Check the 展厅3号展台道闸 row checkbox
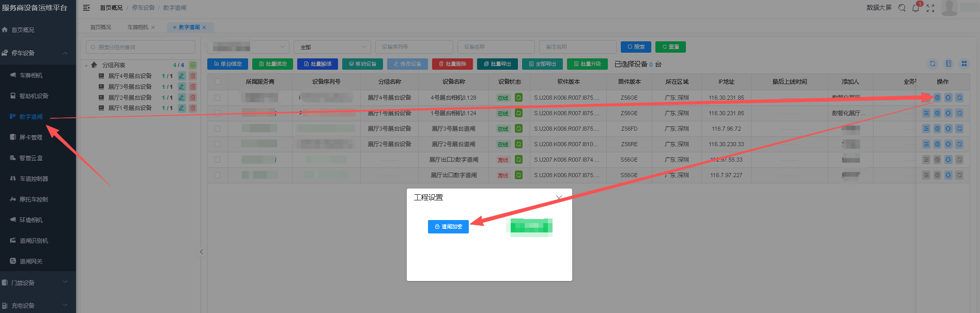This screenshot has width=980, height=313. tap(218, 129)
